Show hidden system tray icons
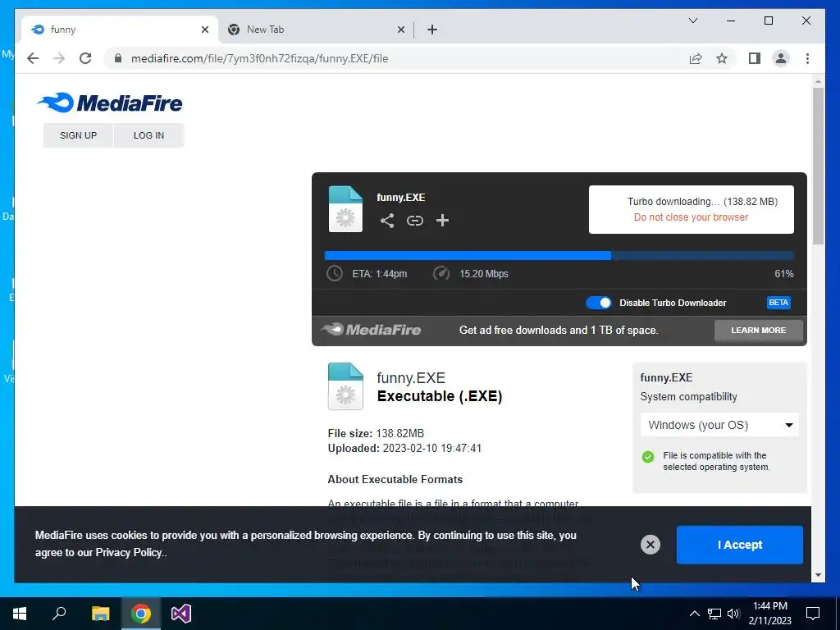This screenshot has height=630, width=840. [694, 614]
